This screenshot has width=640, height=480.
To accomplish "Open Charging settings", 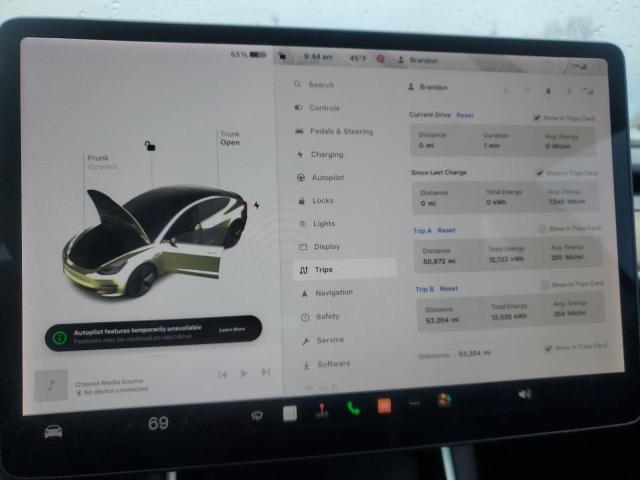I will 320,154.
